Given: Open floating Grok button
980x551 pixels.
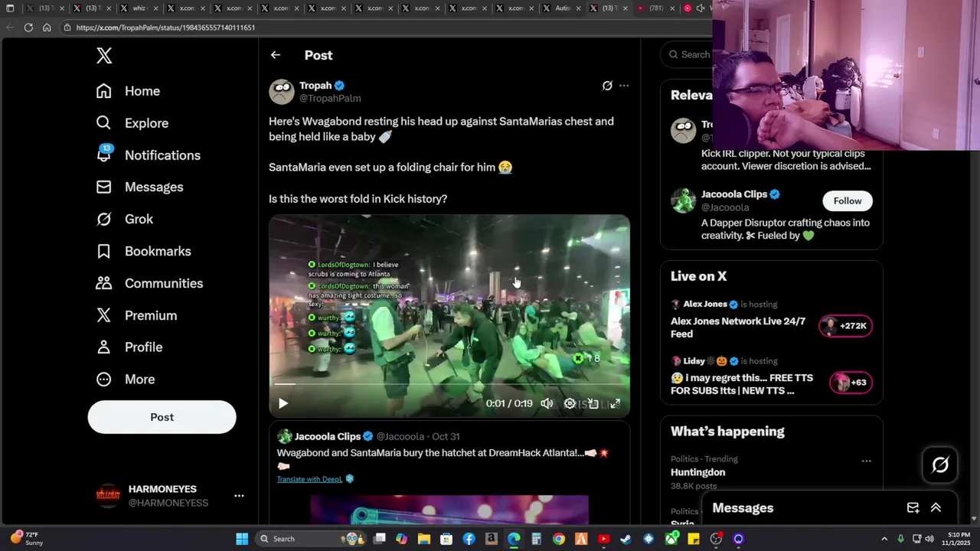Looking at the screenshot, I should (940, 465).
